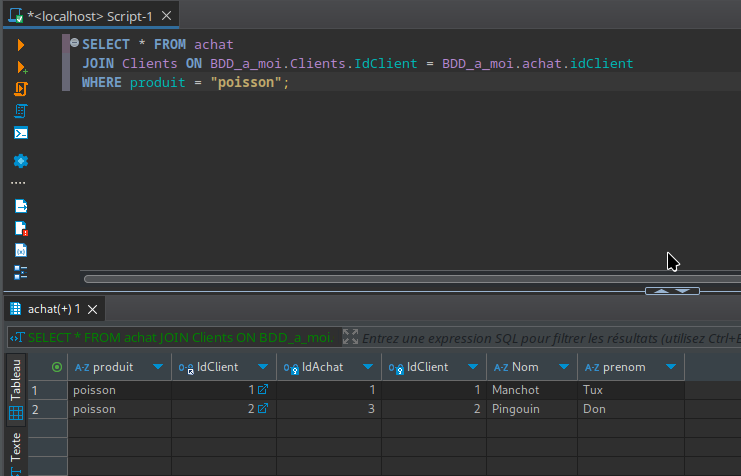Click the editor horizontal scrollbar

pos(400,279)
